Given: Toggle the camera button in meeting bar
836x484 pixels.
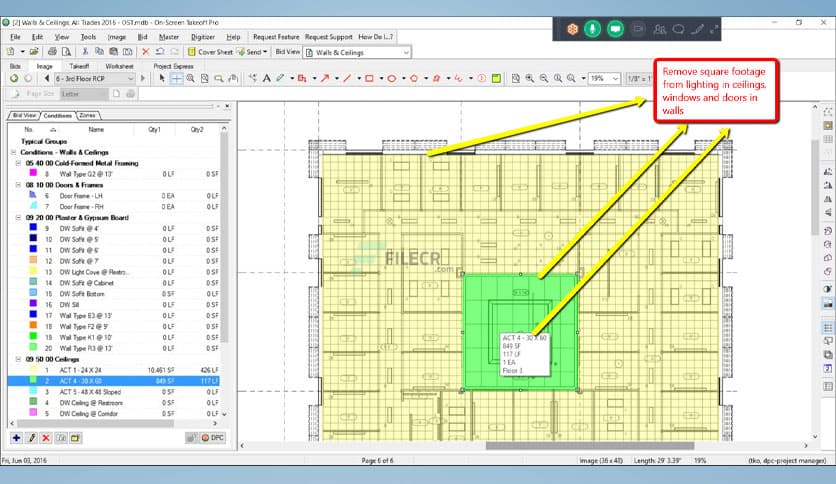Looking at the screenshot, I should coord(637,29).
